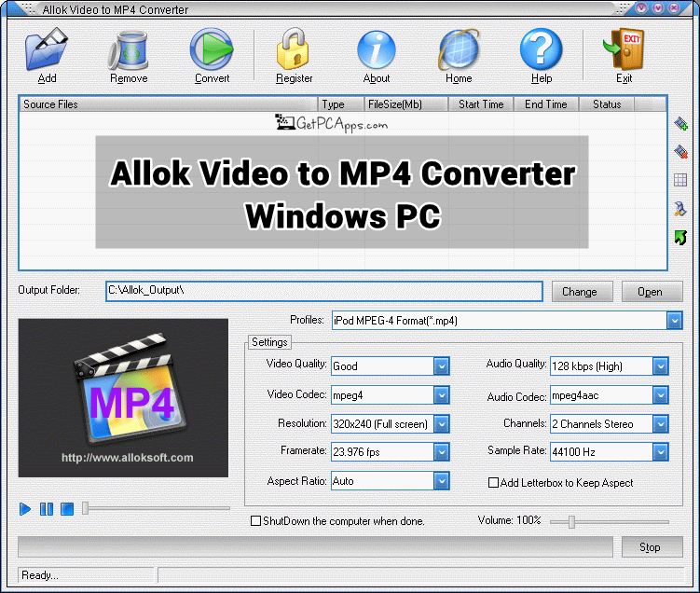Check ShutDown the computer when done
Screen dimensions: 700x593
(255, 521)
